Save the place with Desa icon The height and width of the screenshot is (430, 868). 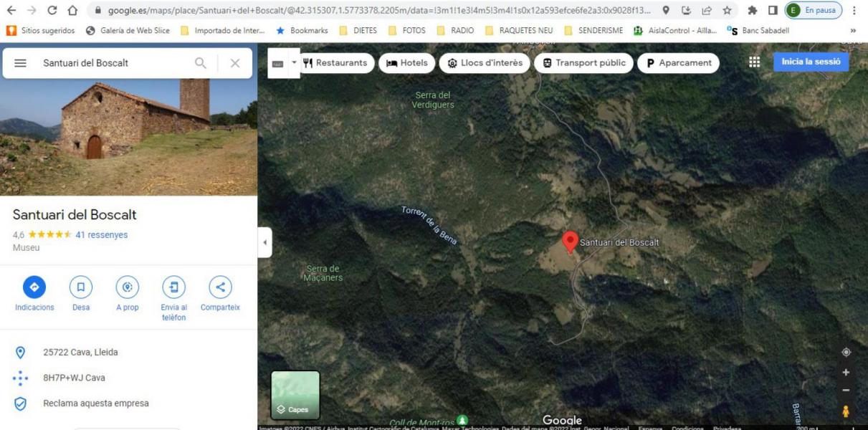(x=81, y=287)
